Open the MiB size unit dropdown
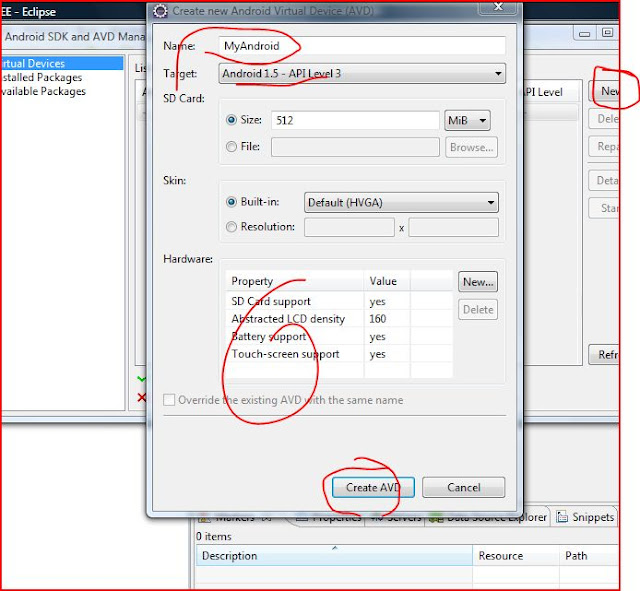Viewport: 640px width, 591px height. (467, 120)
